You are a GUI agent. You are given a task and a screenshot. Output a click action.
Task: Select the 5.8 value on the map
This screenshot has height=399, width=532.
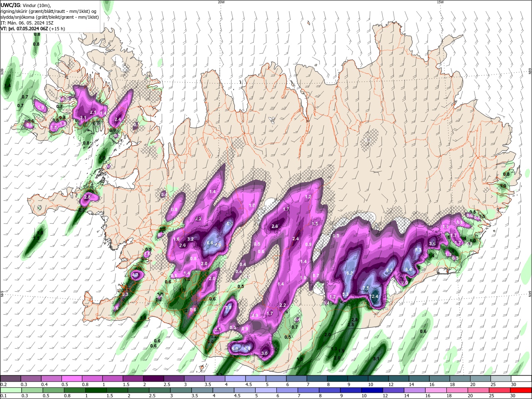click(228, 308)
